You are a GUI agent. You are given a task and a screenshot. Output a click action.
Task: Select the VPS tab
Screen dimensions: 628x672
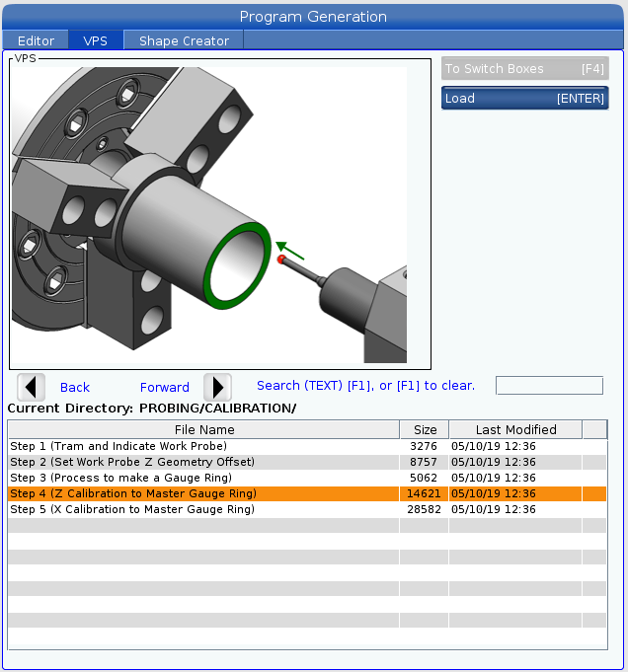pyautogui.click(x=96, y=40)
